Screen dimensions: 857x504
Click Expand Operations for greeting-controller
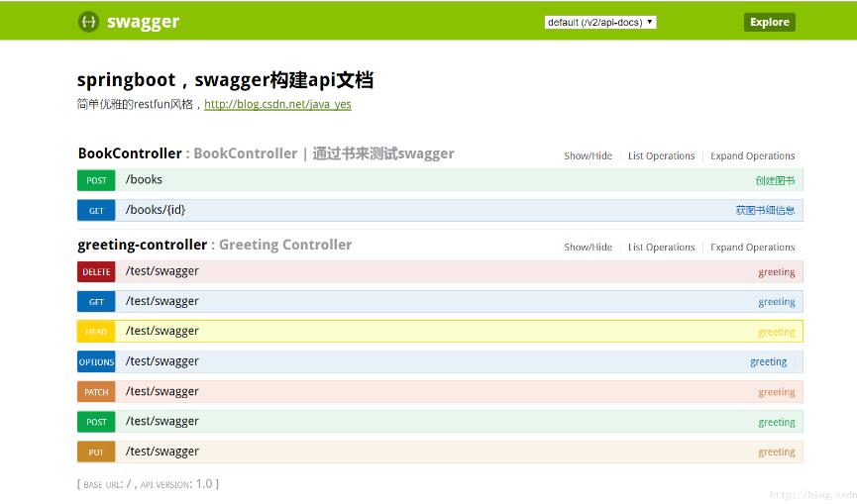tap(753, 248)
